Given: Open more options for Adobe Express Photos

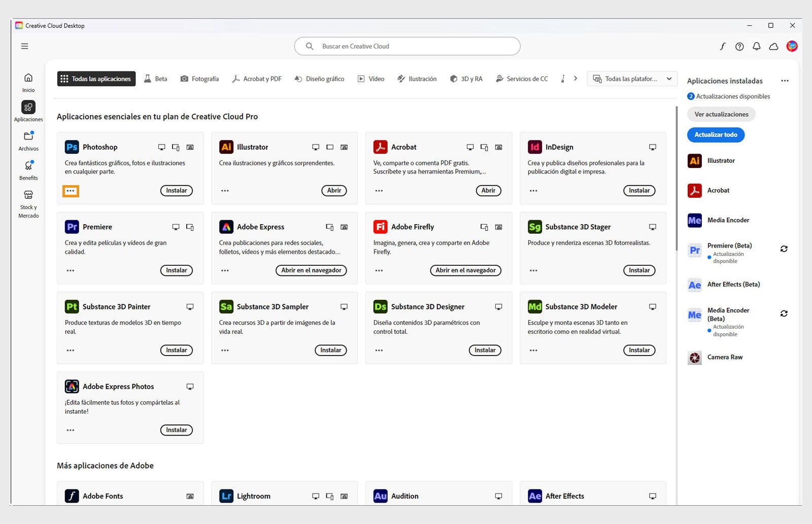Looking at the screenshot, I should tap(71, 430).
